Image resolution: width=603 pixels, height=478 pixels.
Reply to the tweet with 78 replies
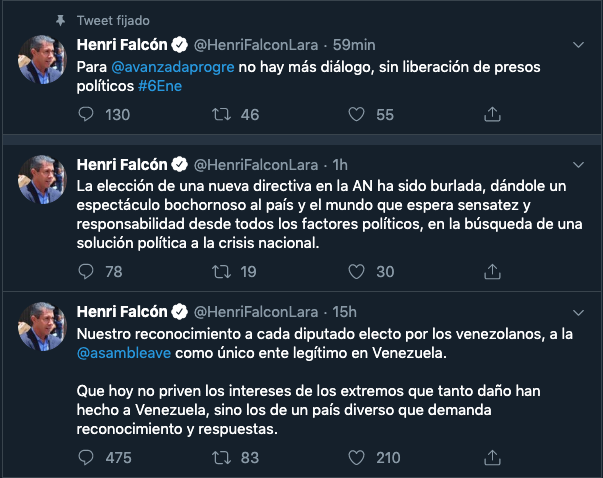(87, 271)
